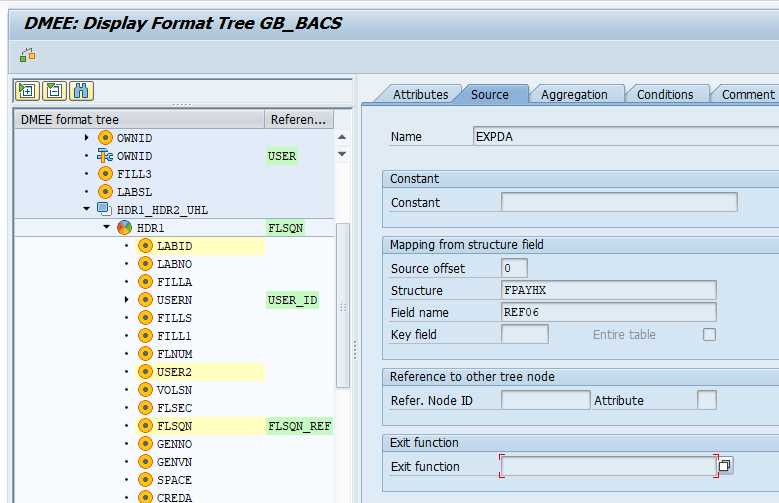
Task: Expand the first OWNID node
Action: (87, 137)
